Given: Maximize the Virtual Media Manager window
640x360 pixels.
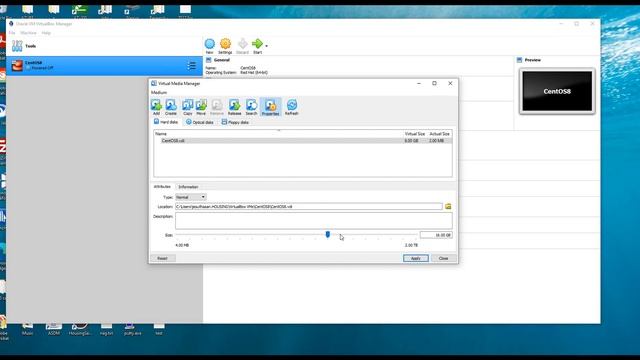Looking at the screenshot, I should pos(434,83).
